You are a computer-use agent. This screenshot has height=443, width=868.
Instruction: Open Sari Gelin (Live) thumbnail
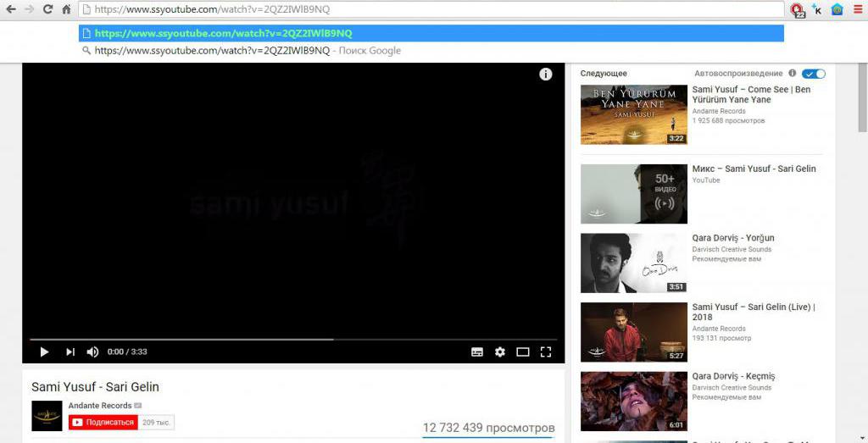[634, 332]
